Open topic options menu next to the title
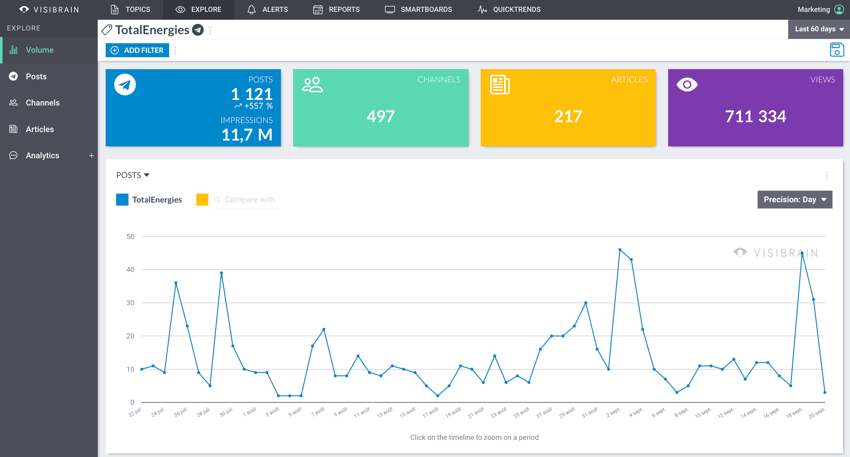Viewport: 850px width, 457px height. click(210, 30)
